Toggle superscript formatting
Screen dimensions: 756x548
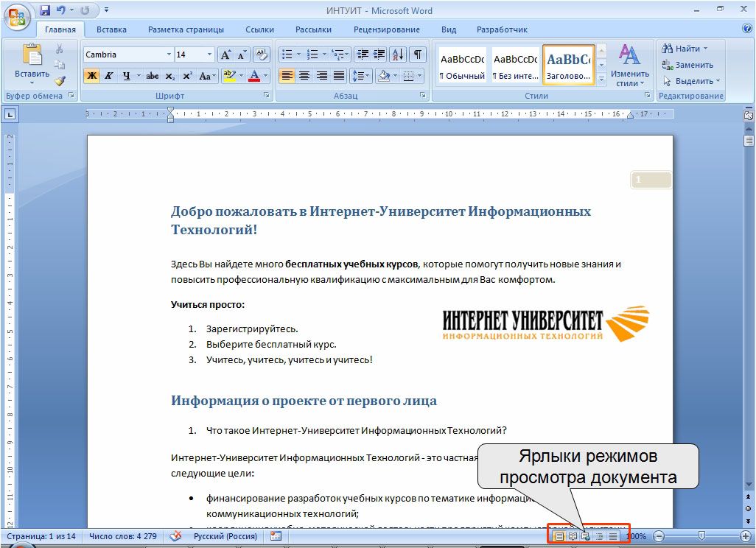click(x=187, y=76)
